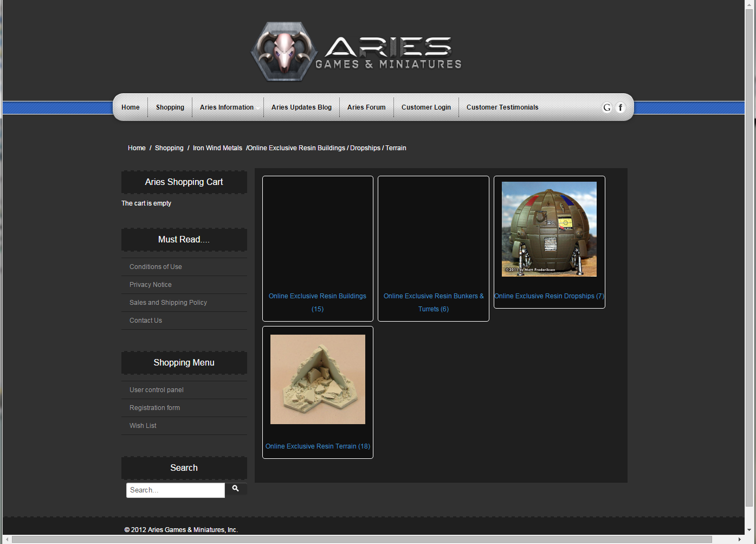Click the scroll right arrow
The image size is (756, 544).
pyautogui.click(x=740, y=539)
